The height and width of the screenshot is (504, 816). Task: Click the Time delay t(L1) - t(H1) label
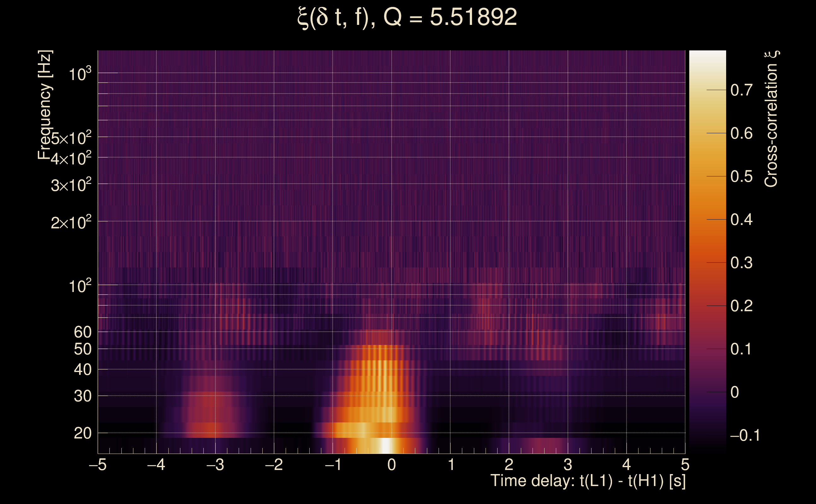[588, 481]
